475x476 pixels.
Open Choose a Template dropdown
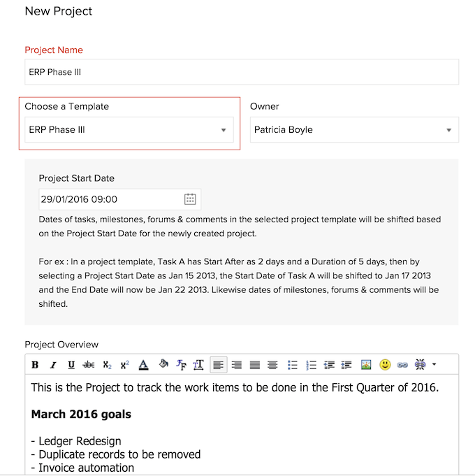[x=129, y=129]
